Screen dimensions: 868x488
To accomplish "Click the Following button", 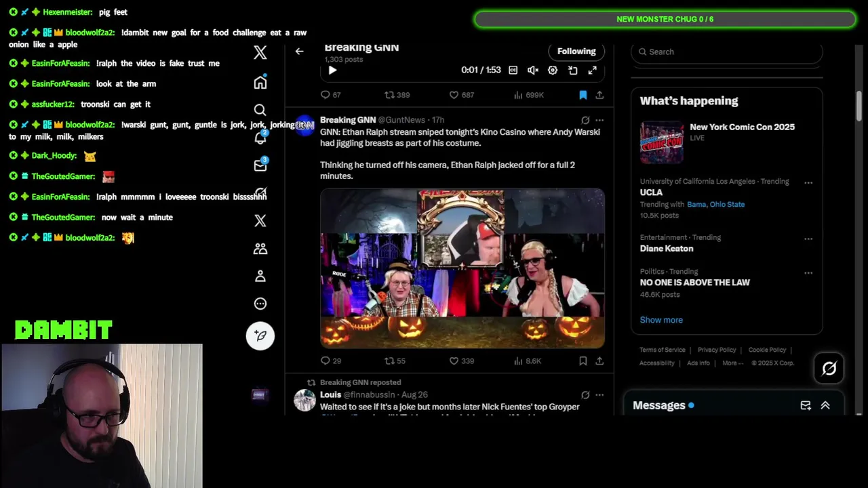I will 576,52.
